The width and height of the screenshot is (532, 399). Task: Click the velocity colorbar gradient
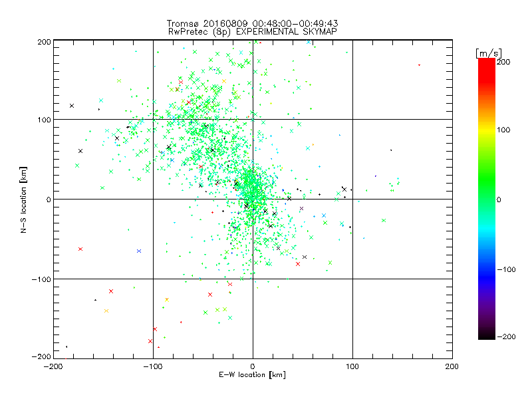click(x=487, y=199)
